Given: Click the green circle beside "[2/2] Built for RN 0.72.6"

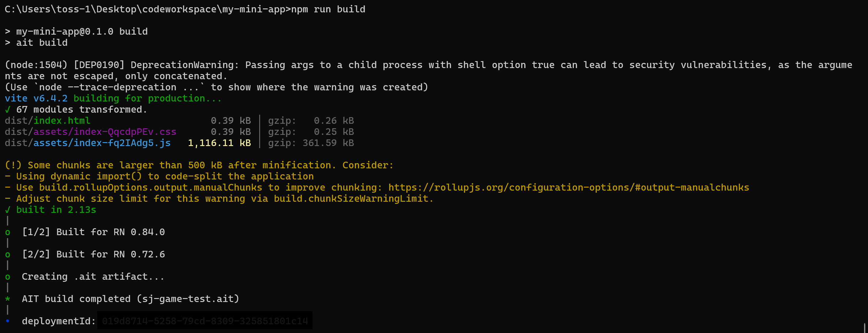Looking at the screenshot, I should click(x=8, y=254).
